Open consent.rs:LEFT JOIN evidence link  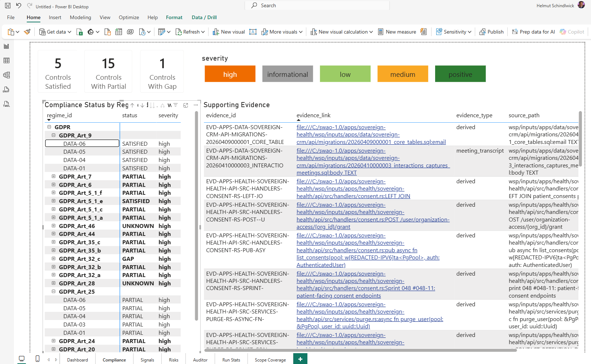353,189
